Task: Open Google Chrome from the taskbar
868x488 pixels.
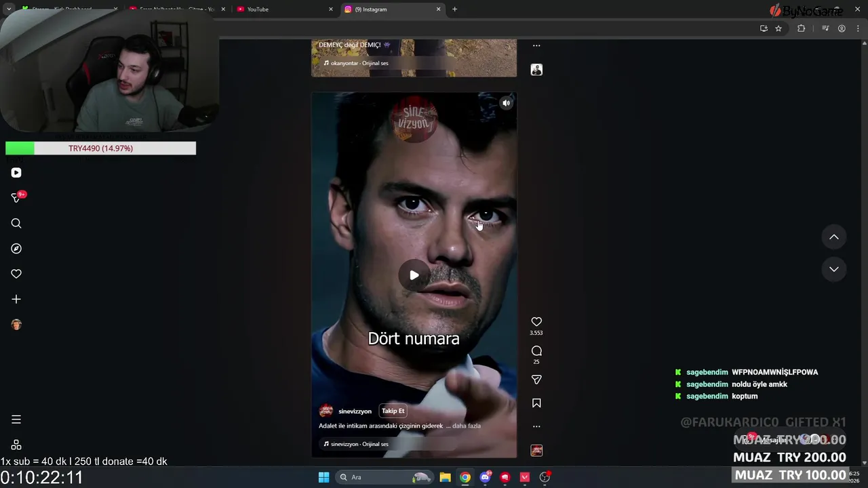Action: pos(465,477)
